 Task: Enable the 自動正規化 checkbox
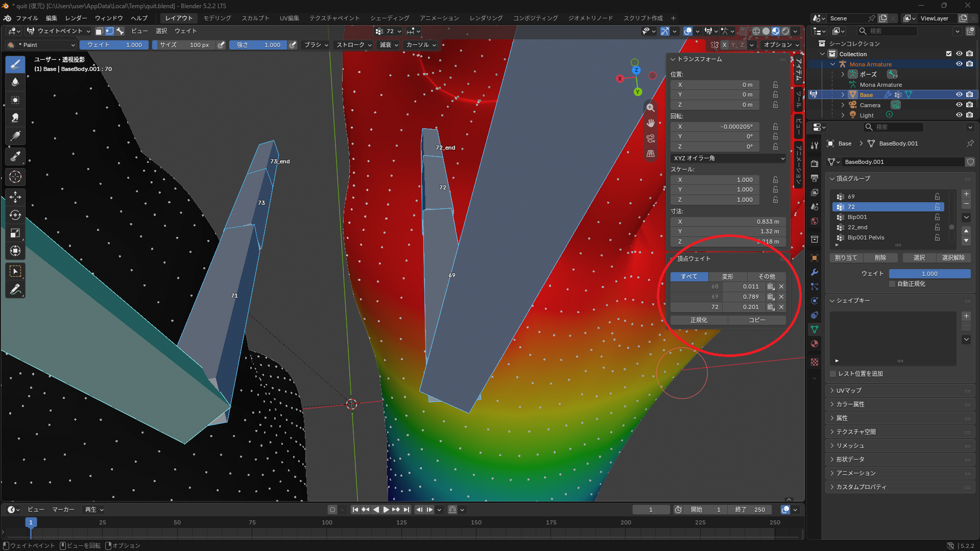pos(892,284)
